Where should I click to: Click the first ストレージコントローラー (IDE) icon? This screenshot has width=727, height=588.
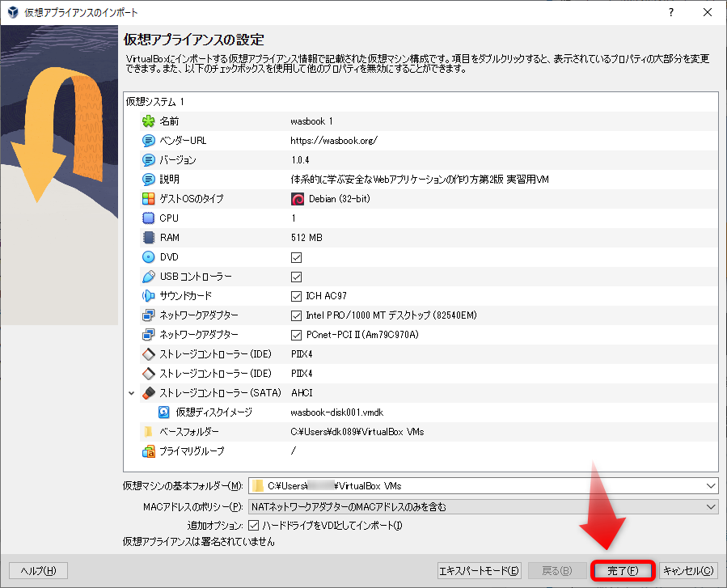pyautogui.click(x=148, y=354)
